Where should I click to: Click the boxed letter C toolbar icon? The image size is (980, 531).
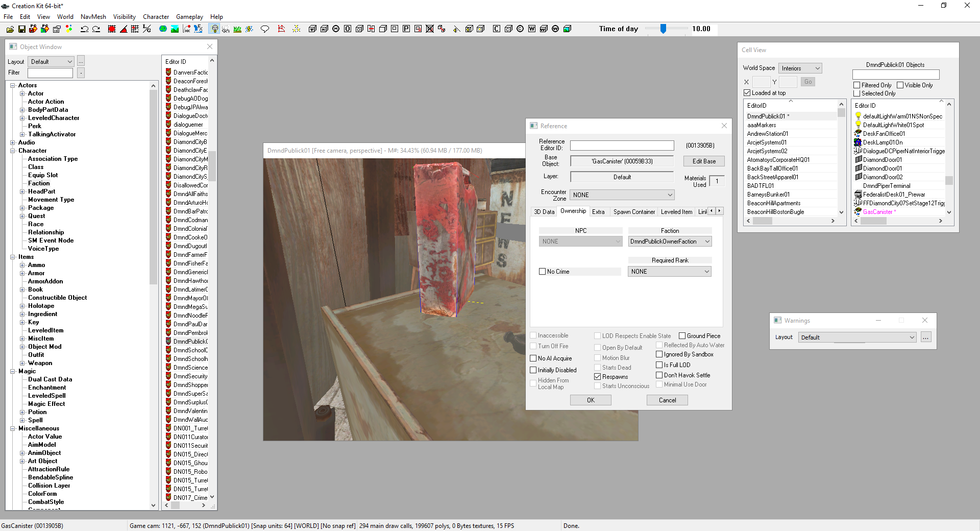click(x=497, y=29)
